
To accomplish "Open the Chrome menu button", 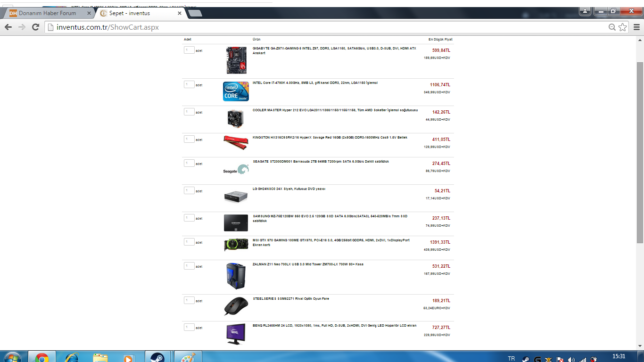I will click(x=636, y=27).
